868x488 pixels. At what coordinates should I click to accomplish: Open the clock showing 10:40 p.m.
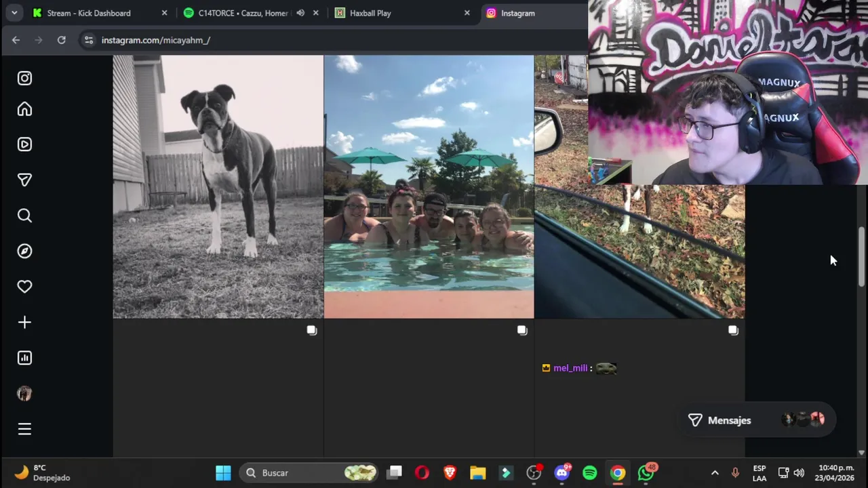coord(836,472)
